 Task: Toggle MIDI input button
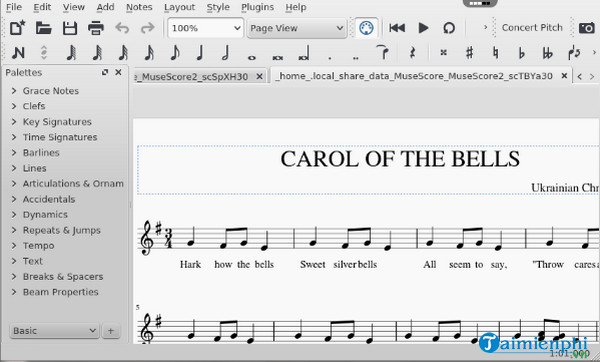click(366, 28)
